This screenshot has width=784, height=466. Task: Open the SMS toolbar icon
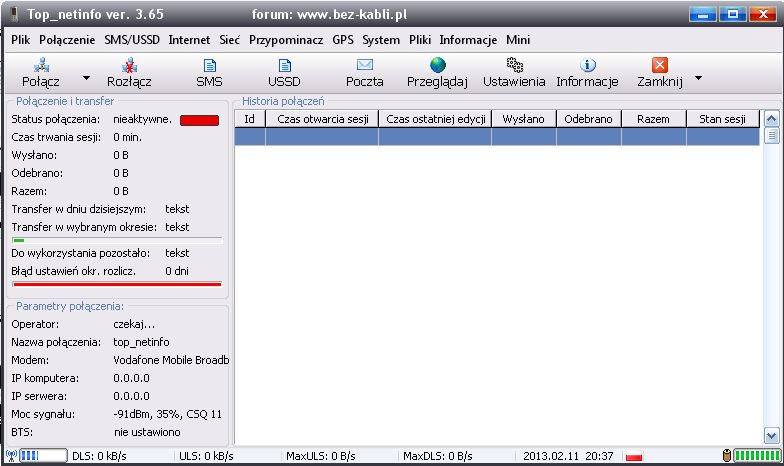point(209,65)
